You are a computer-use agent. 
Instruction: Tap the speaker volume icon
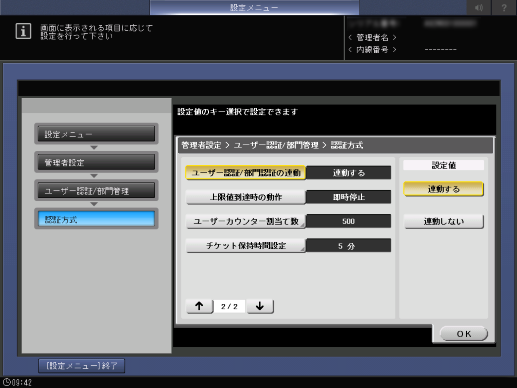pyautogui.click(x=478, y=7)
